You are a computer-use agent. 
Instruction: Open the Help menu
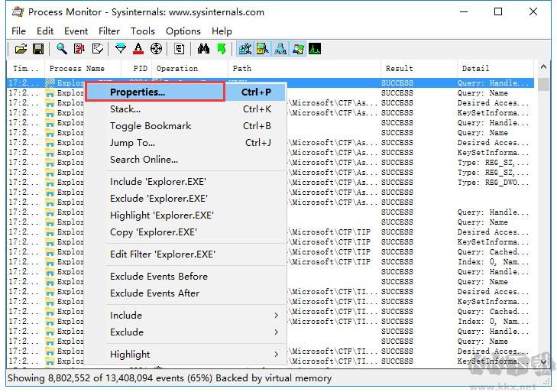(222, 31)
